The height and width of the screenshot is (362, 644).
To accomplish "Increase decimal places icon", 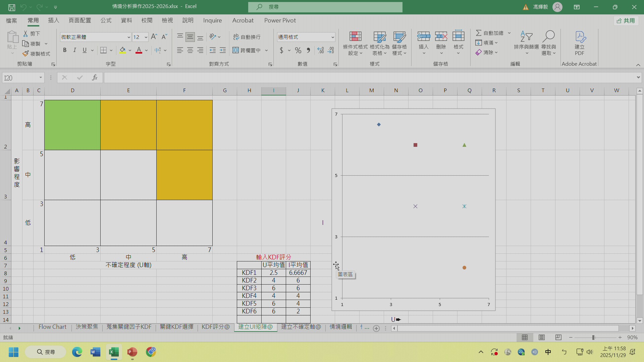I will [x=321, y=50].
